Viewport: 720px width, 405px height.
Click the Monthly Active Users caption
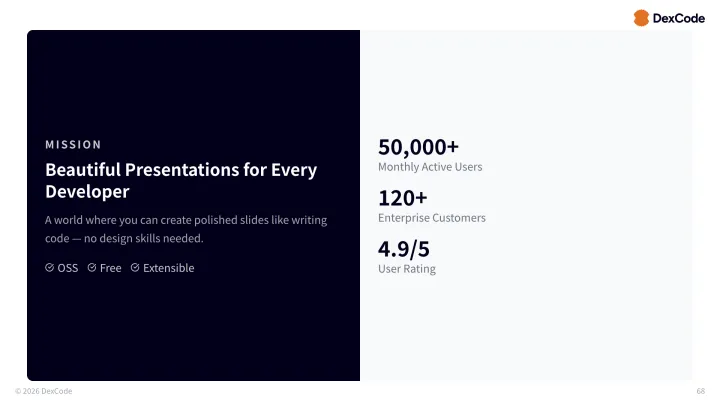pyautogui.click(x=430, y=167)
